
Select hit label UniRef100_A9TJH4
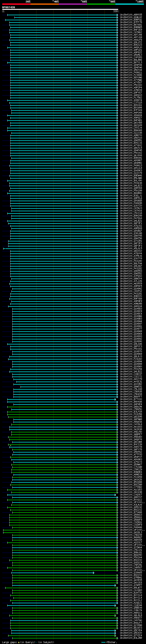[x=131, y=35]
